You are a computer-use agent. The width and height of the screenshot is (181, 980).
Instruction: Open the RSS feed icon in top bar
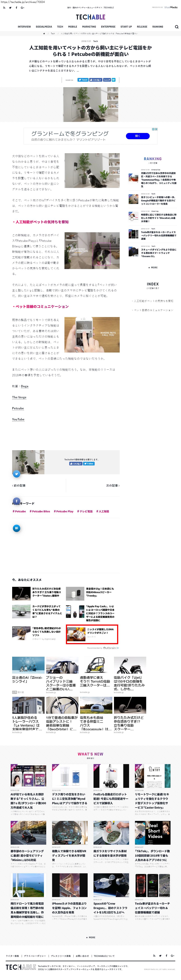pos(4,8)
